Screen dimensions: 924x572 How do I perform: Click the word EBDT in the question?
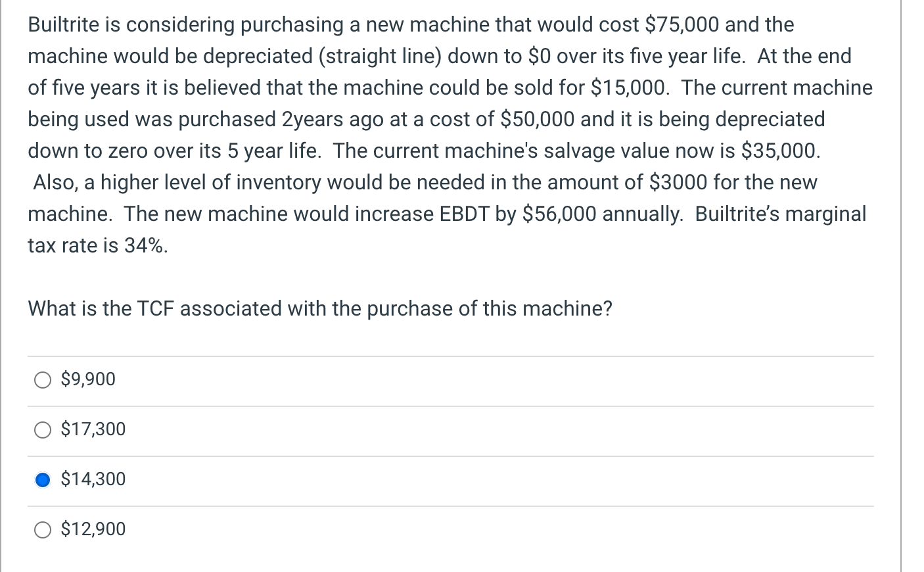click(465, 214)
